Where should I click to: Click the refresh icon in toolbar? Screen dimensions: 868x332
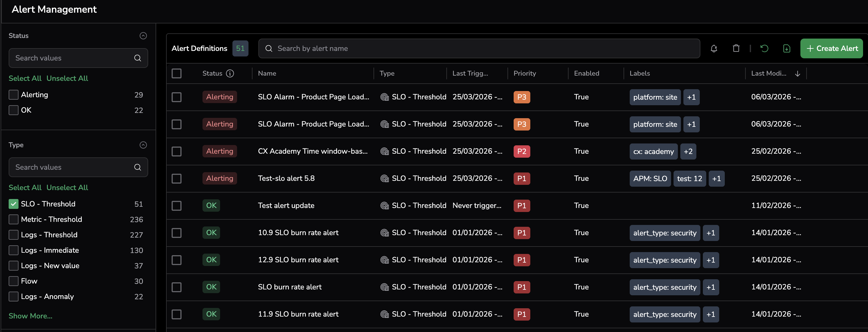point(764,48)
